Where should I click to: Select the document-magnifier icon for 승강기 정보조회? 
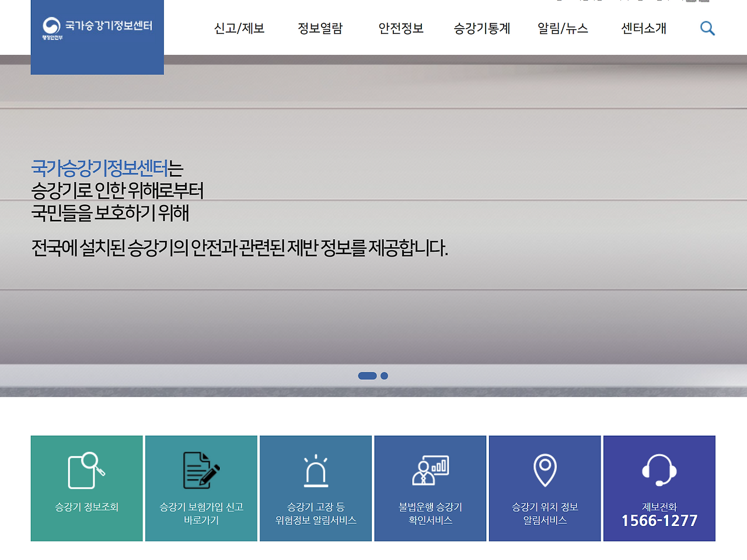[86, 470]
